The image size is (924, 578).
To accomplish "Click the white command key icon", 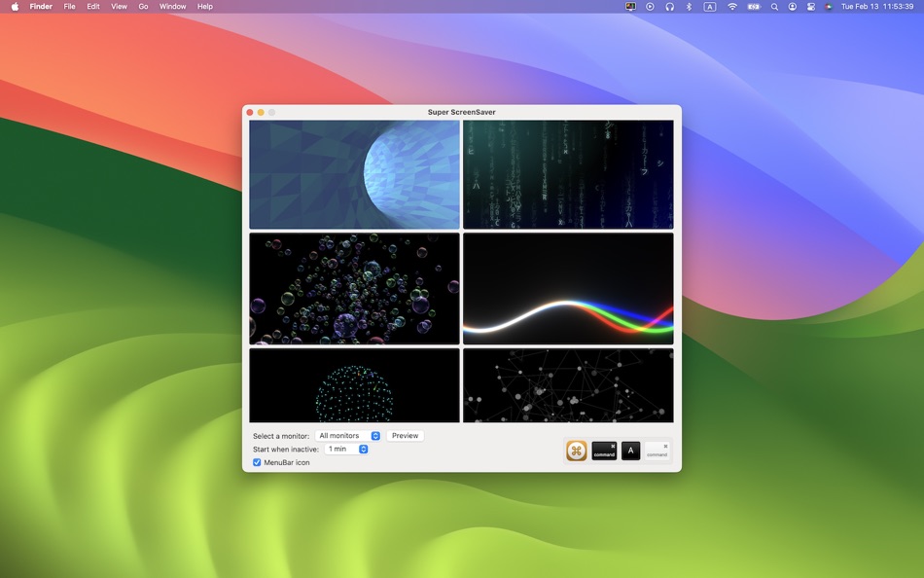I will click(657, 451).
